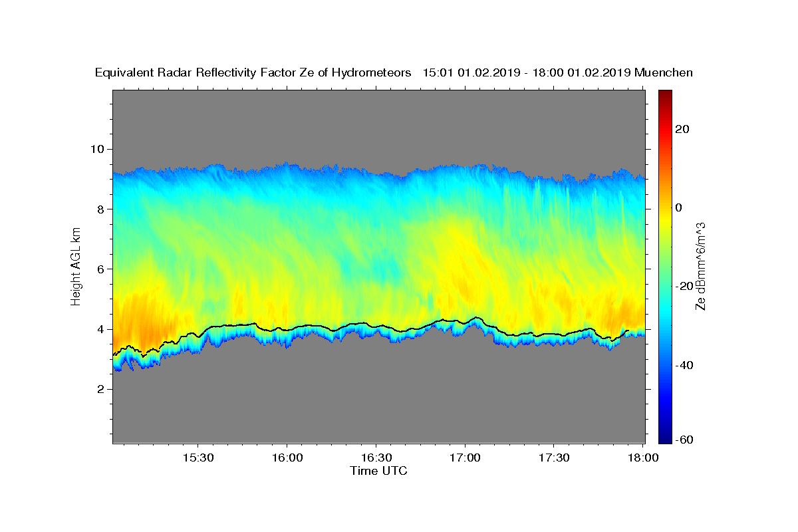Click the colorbar tick label -40
Viewport: 798px width, 532px height.
685,364
